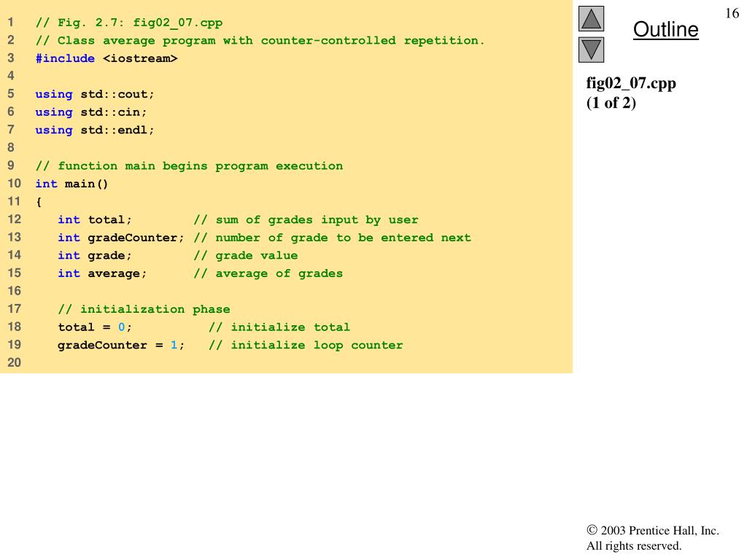
Task: Click the '// initialize total' comment
Action: tap(279, 327)
